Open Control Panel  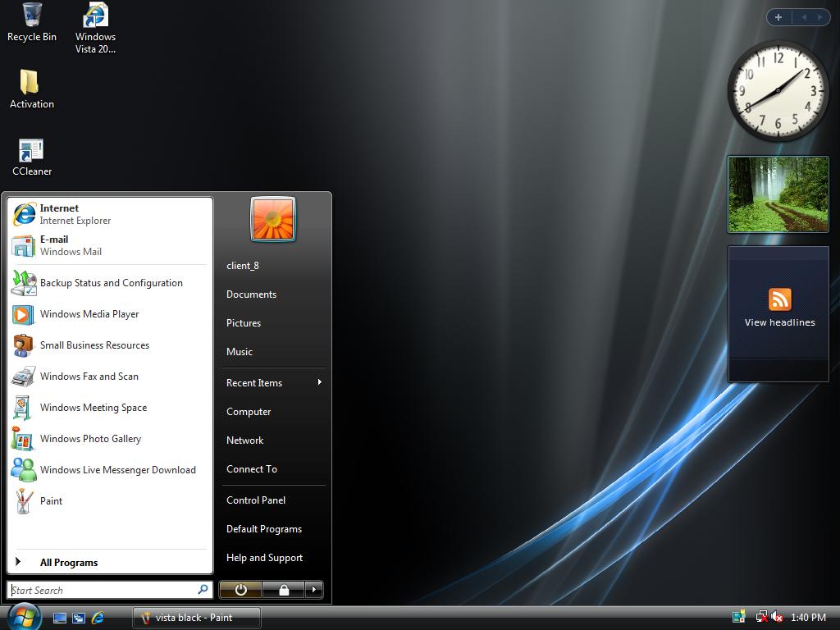coord(256,500)
